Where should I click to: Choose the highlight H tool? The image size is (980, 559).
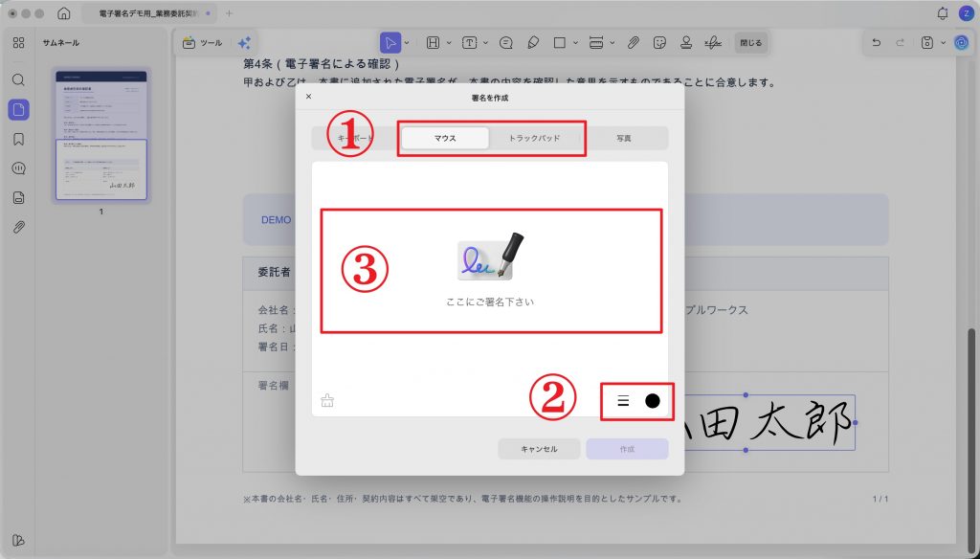433,42
